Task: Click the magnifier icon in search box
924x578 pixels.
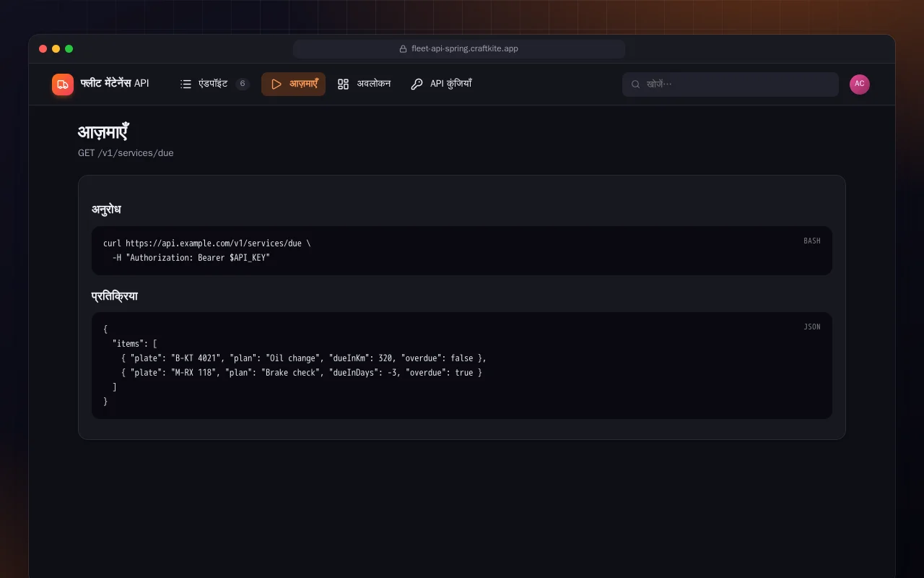Action: (x=636, y=84)
